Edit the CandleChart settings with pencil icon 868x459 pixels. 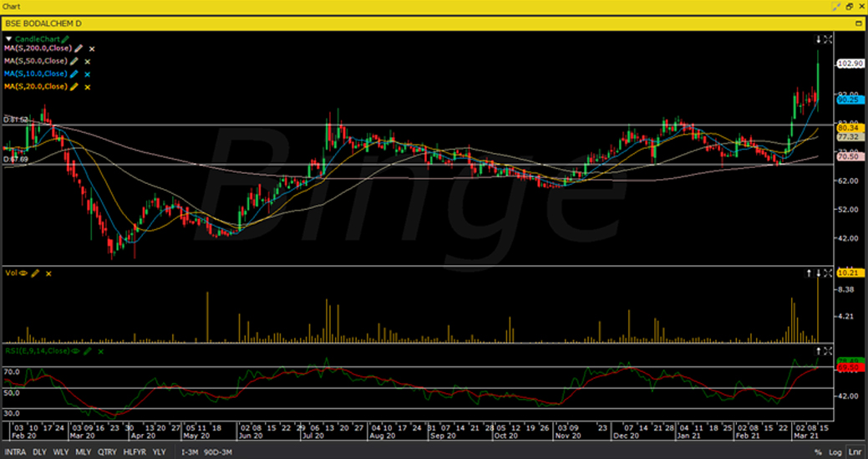(x=65, y=39)
